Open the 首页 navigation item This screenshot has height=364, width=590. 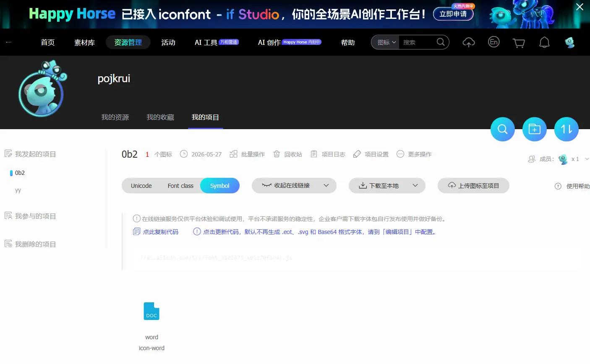click(x=47, y=42)
